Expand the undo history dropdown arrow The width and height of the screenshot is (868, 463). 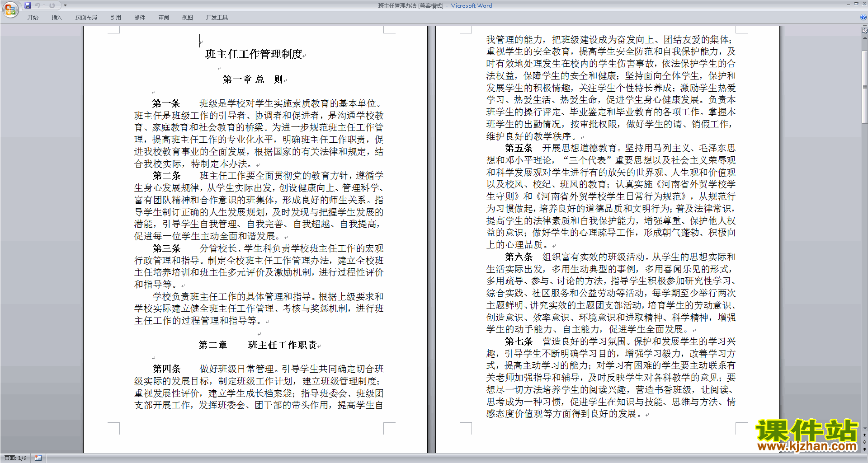(x=44, y=5)
